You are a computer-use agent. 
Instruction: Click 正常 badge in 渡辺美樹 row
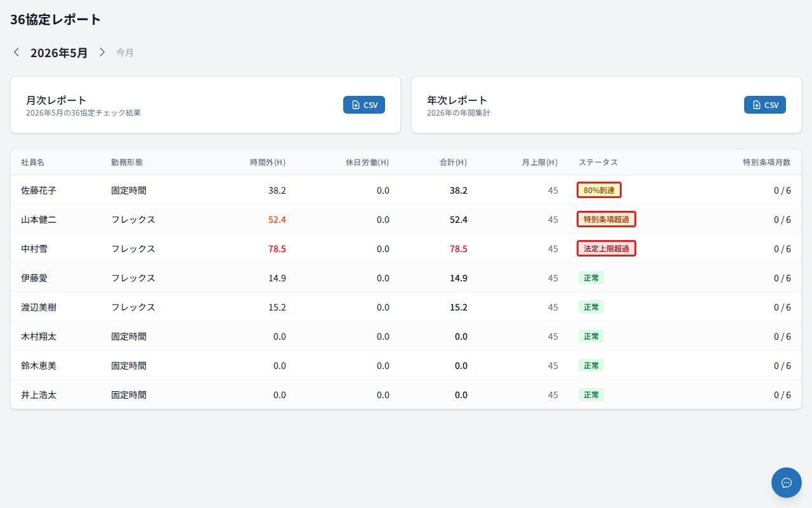pyautogui.click(x=591, y=307)
